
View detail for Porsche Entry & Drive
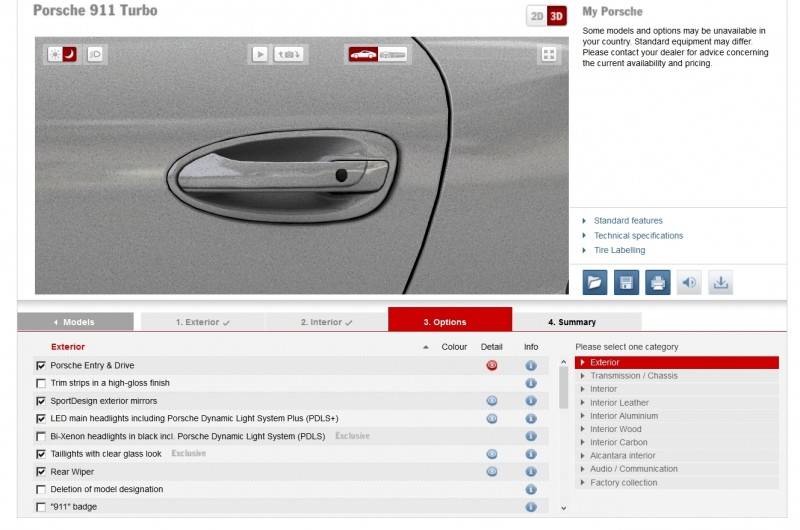(x=492, y=365)
